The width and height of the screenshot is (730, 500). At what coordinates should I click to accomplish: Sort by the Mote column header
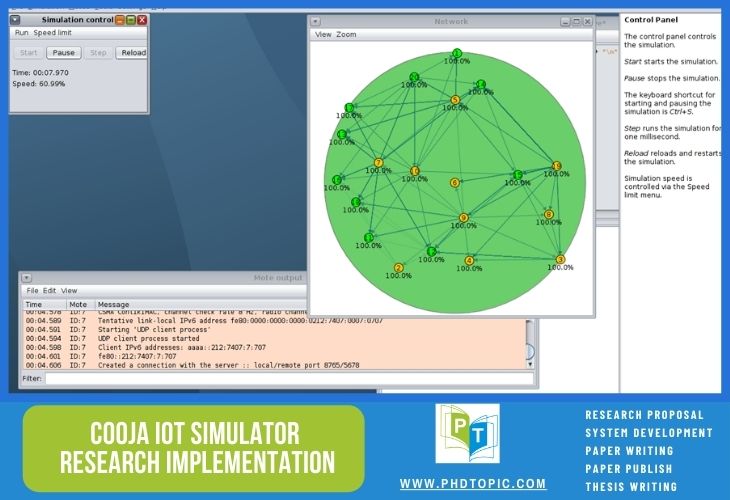(80, 304)
